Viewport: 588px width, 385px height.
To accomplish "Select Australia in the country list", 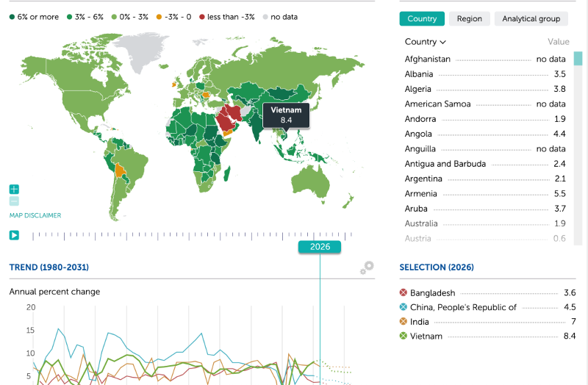I will pyautogui.click(x=485, y=223).
